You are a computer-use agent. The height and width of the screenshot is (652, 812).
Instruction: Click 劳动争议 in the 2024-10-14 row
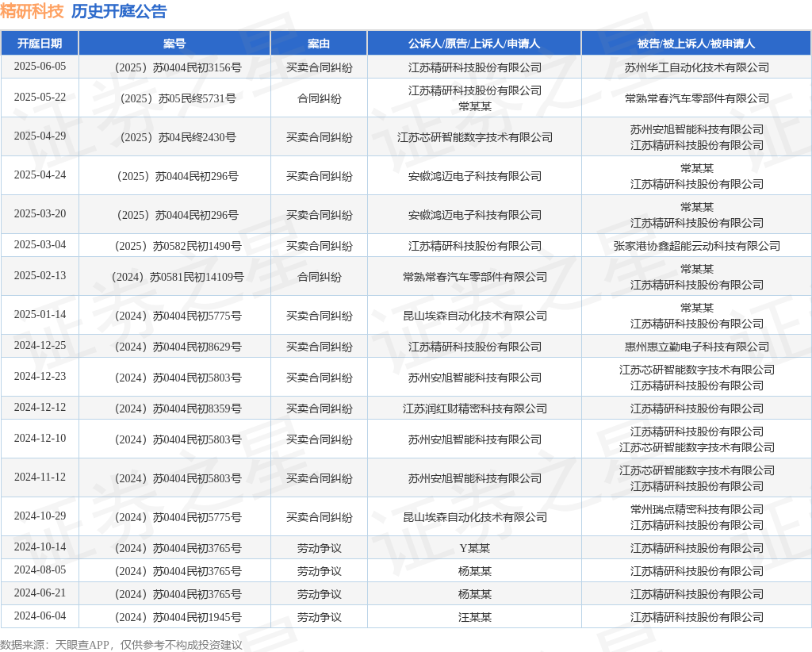(319, 549)
